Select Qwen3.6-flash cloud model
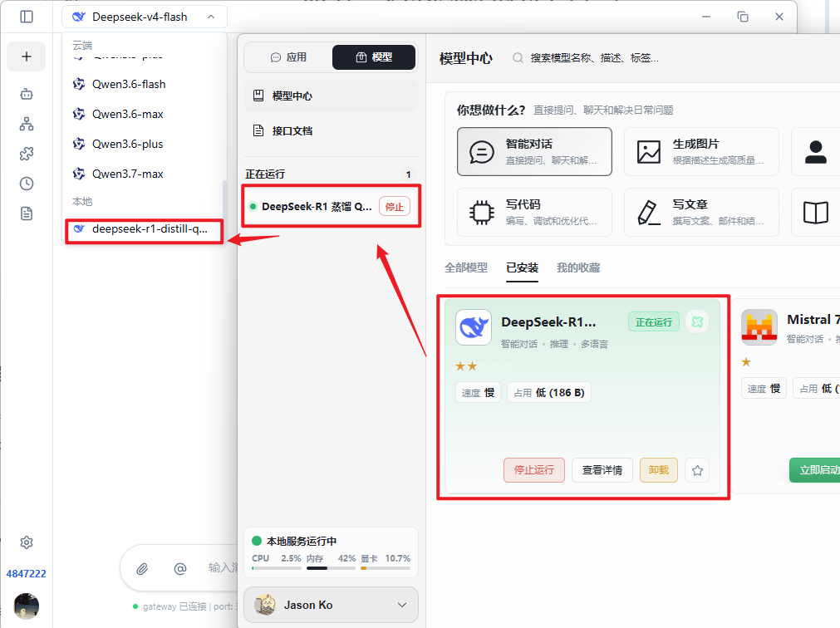840x628 pixels. pyautogui.click(x=143, y=84)
